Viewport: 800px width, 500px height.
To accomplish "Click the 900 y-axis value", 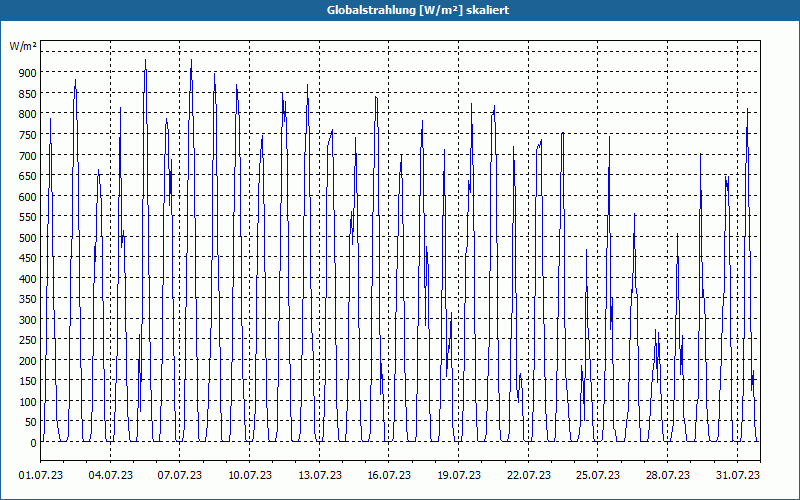I will tap(28, 72).
